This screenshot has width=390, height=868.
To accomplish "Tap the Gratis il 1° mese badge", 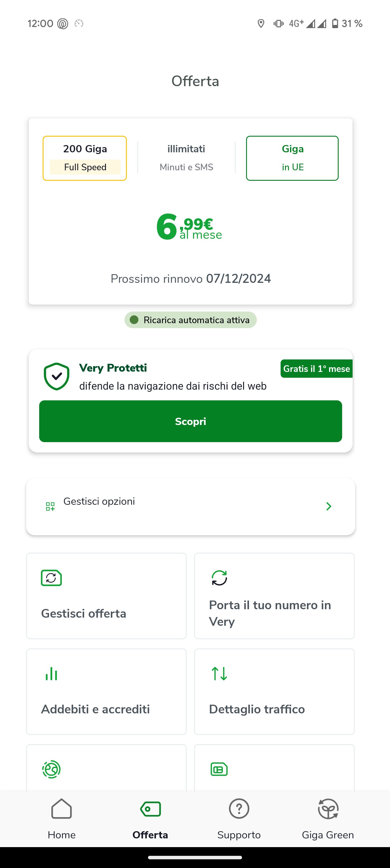I will (x=316, y=369).
